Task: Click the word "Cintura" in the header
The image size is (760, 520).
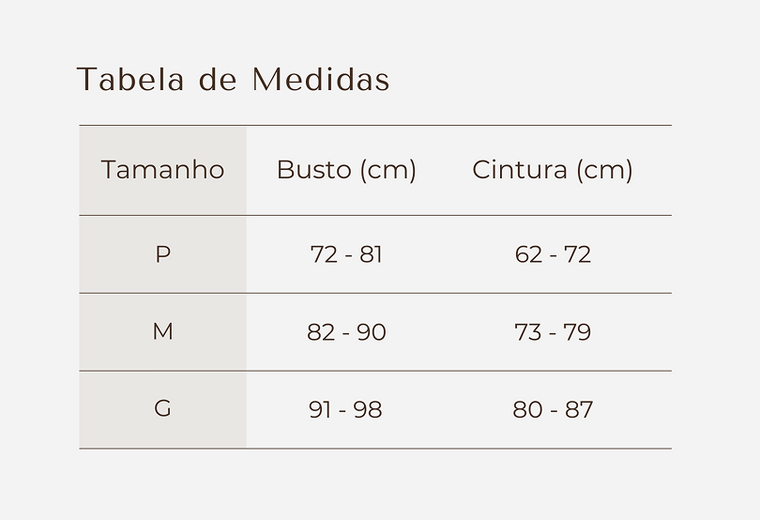Action: click(x=520, y=170)
